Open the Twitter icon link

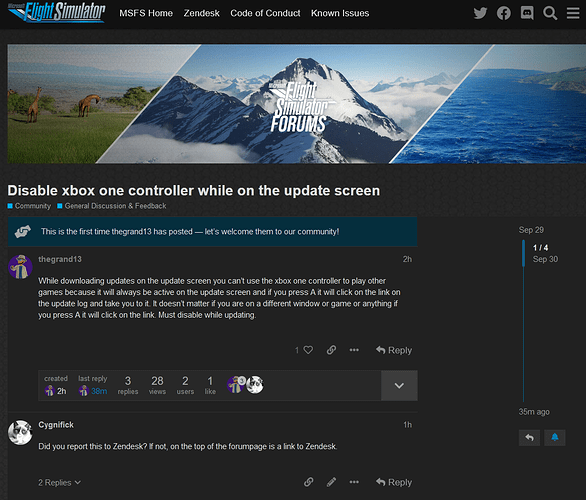tap(480, 13)
